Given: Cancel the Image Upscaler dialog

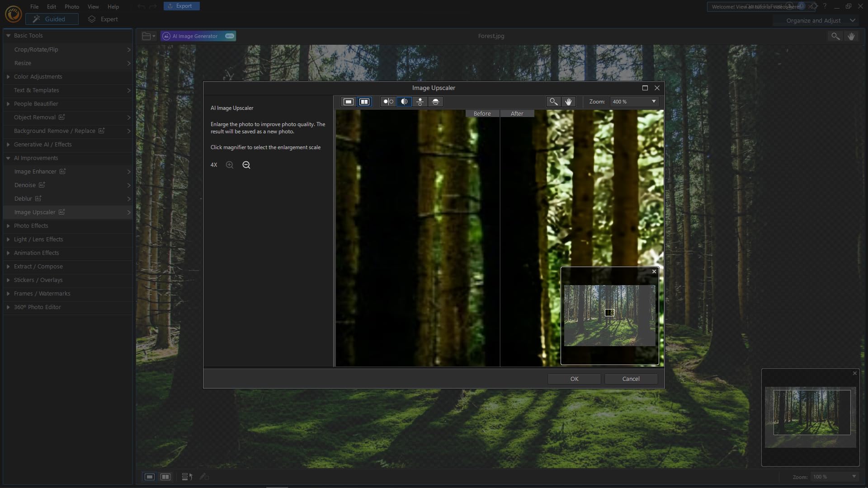Looking at the screenshot, I should pos(631,379).
